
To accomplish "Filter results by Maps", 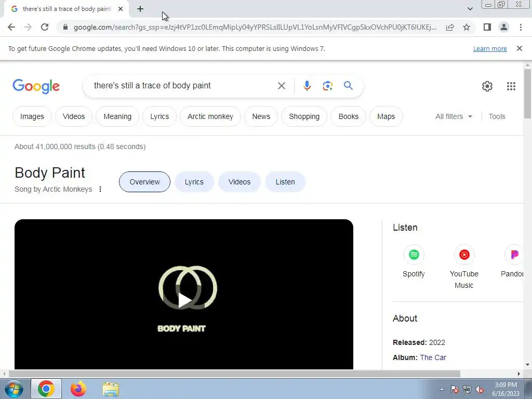I will 386,116.
